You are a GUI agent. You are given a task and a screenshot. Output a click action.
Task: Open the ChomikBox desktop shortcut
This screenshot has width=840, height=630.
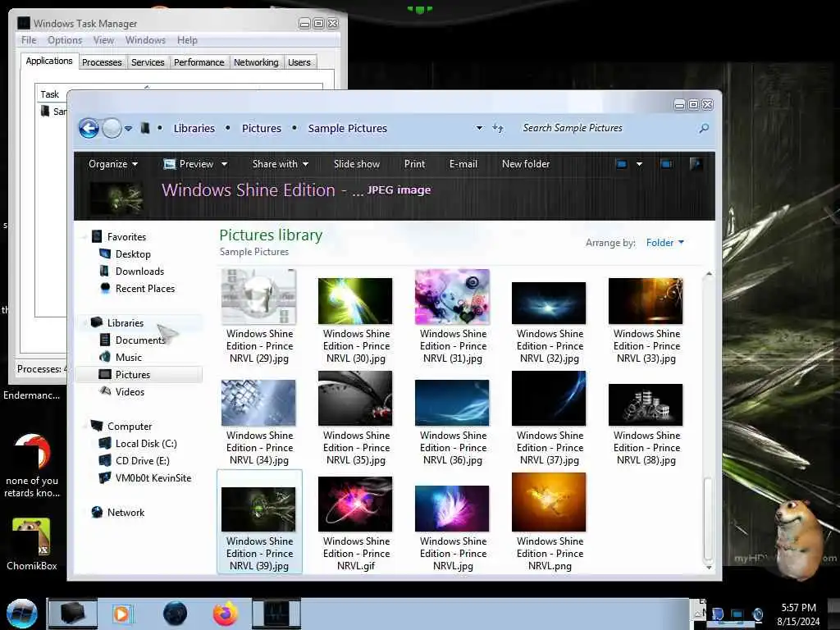tap(32, 543)
